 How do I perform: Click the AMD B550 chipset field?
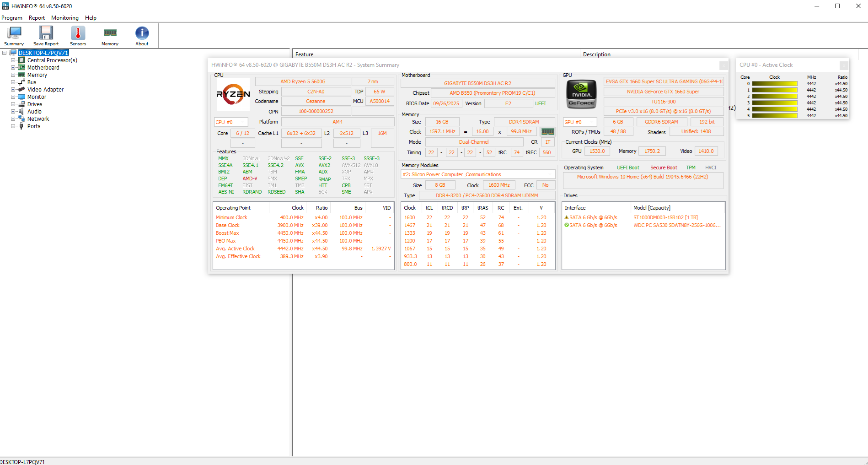492,93
